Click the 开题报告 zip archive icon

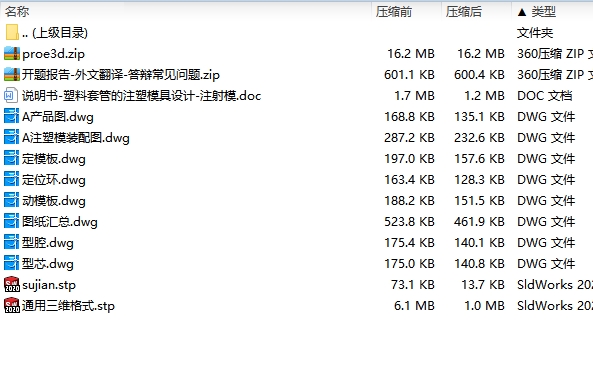[x=12, y=75]
